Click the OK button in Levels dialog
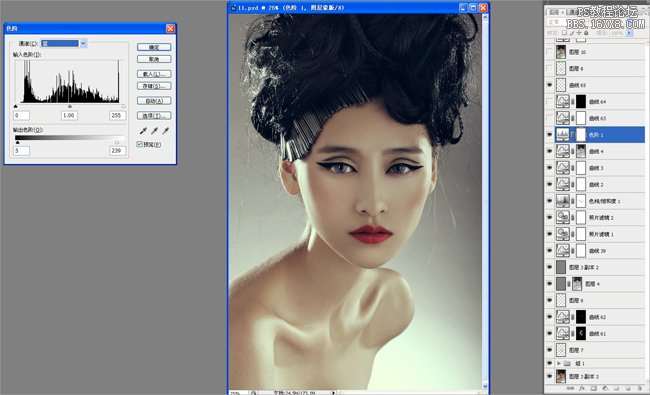 point(154,47)
